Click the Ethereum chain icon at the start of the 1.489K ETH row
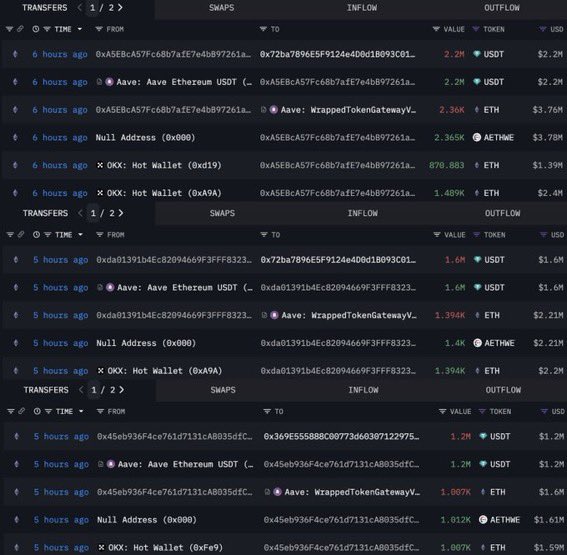The width and height of the screenshot is (567, 555). point(15,193)
